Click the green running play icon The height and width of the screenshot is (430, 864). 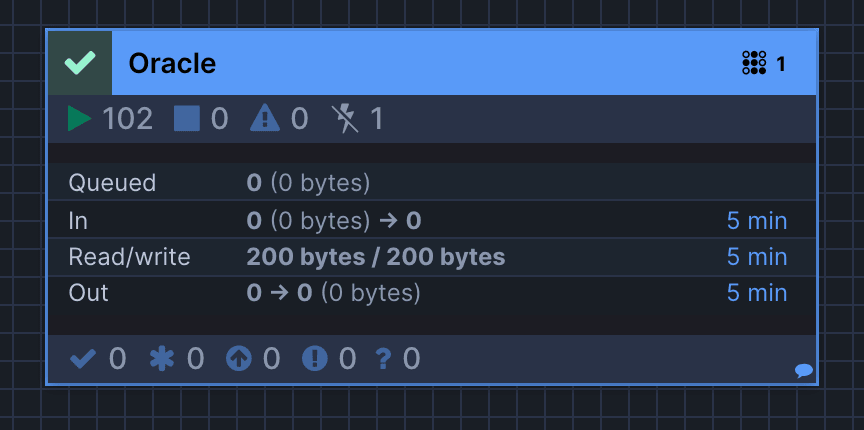click(x=79, y=119)
